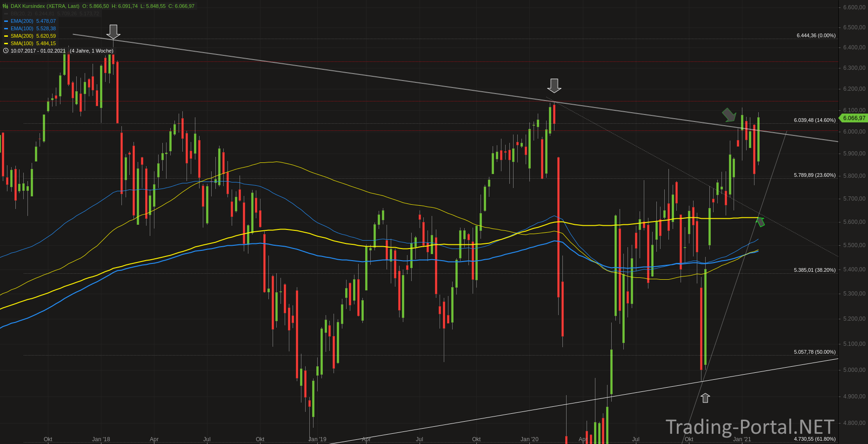Select the green arrow marker at SMA(200) line end
This screenshot has width=868, height=444.
point(761,222)
